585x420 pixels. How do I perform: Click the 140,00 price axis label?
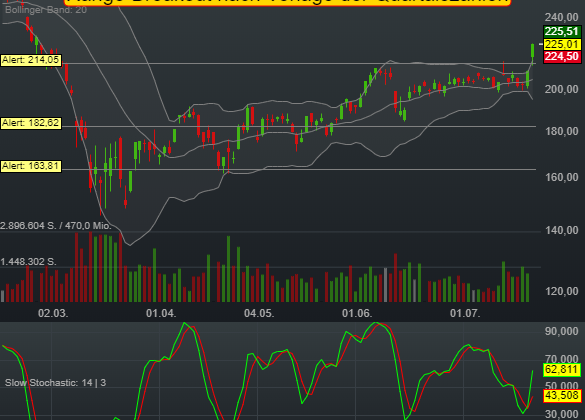tap(561, 231)
